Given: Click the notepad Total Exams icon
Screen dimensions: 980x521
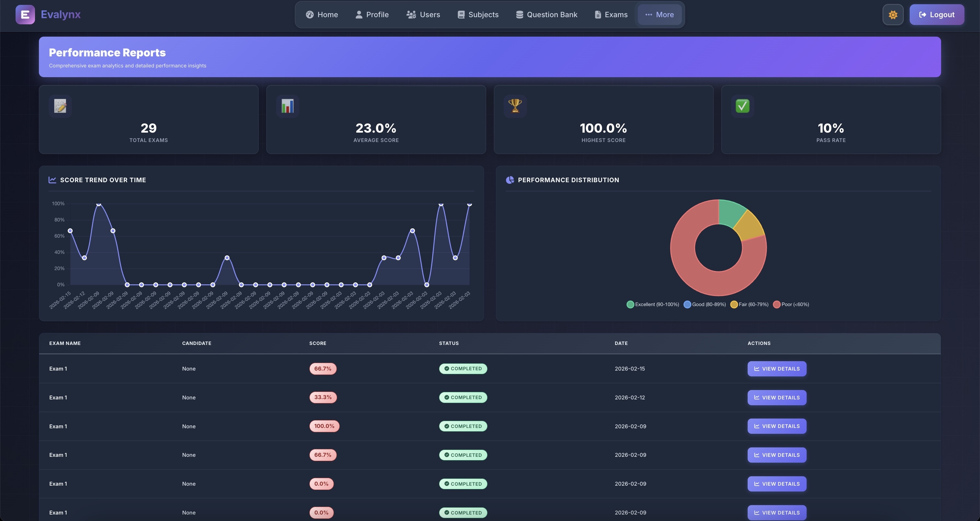Looking at the screenshot, I should 60,106.
